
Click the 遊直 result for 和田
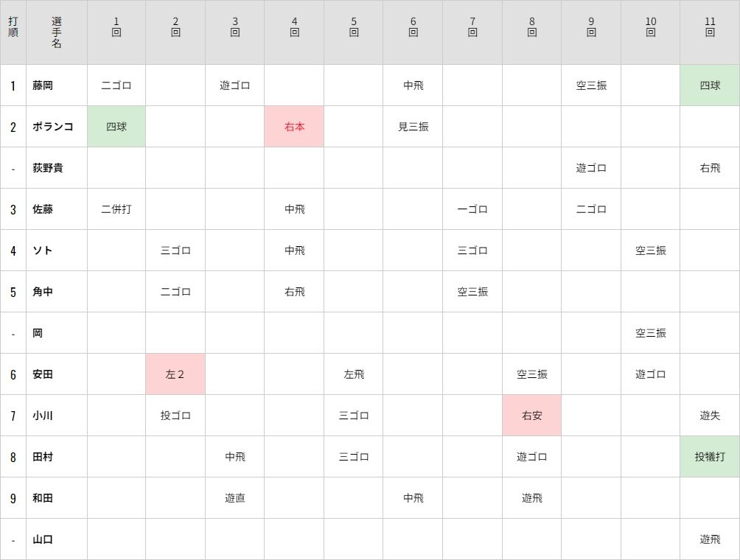pos(235,498)
